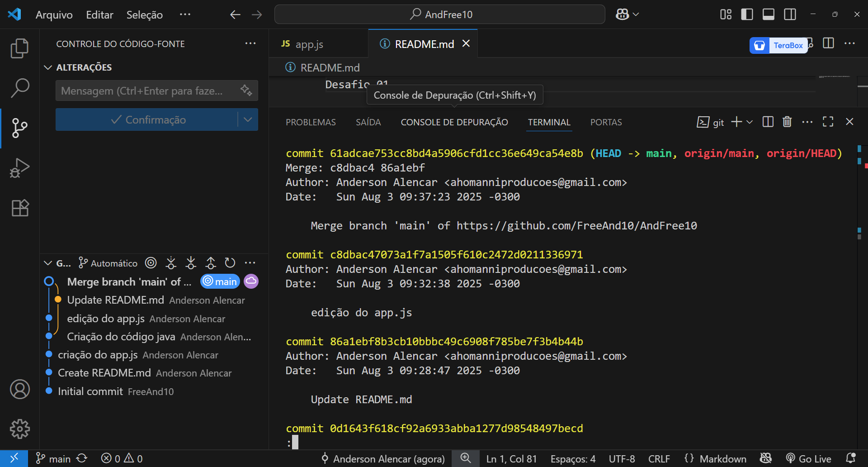Open the Copilot chat icon
868x467 pixels.
(623, 14)
